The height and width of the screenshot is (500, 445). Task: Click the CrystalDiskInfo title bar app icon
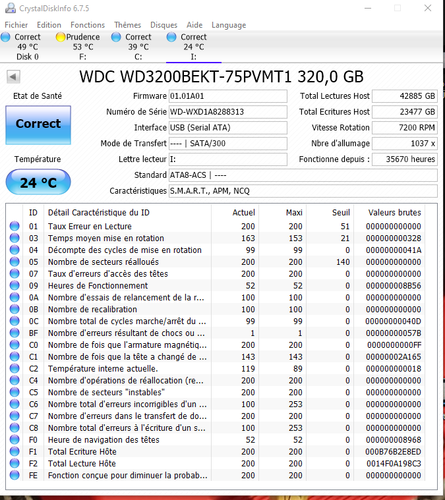(x=10, y=8)
